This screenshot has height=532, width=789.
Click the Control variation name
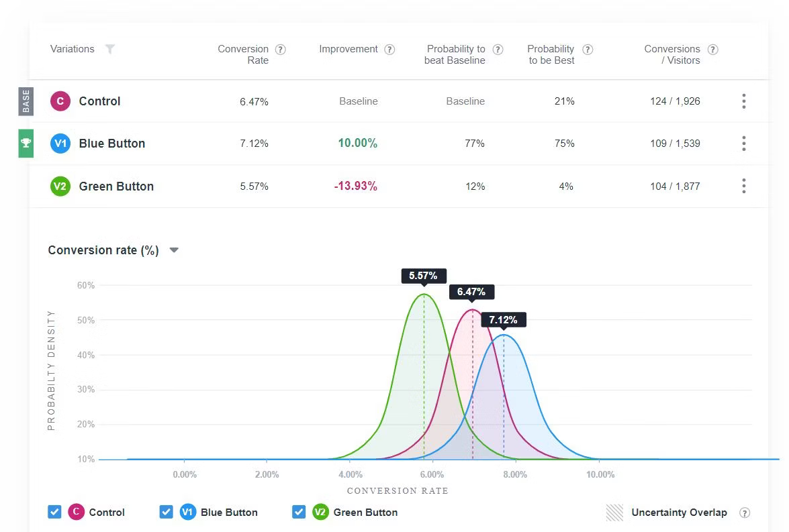(x=99, y=101)
